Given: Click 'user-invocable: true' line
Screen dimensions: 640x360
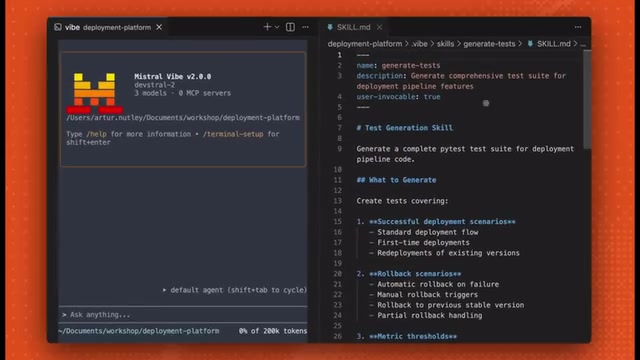Looking at the screenshot, I should point(398,97).
